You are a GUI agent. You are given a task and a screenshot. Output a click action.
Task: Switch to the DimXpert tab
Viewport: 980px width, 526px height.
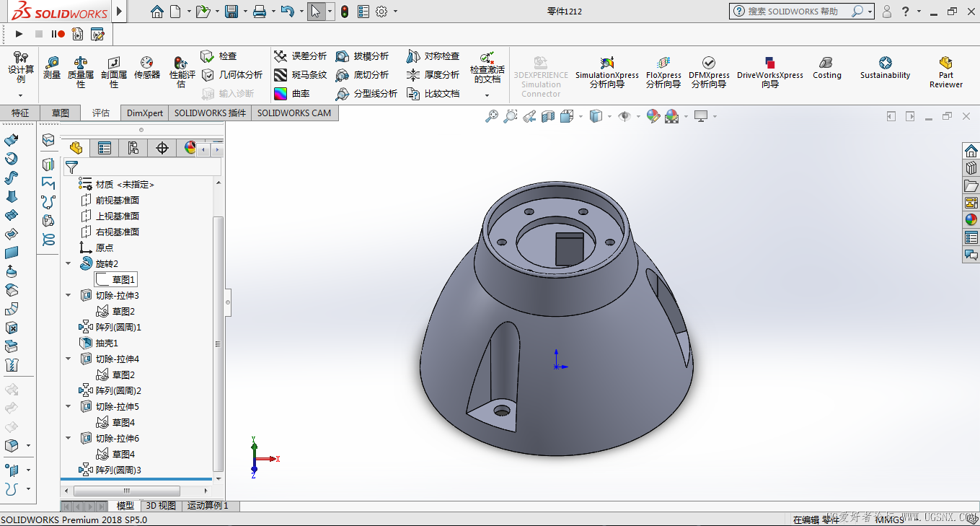click(x=145, y=113)
